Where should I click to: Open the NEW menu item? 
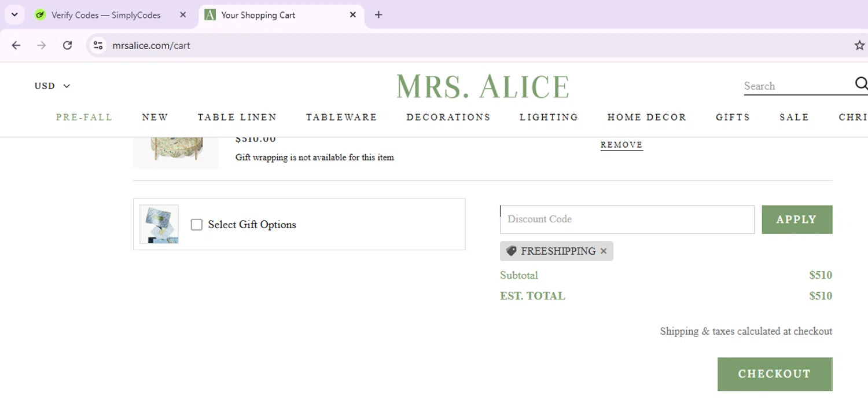click(155, 117)
